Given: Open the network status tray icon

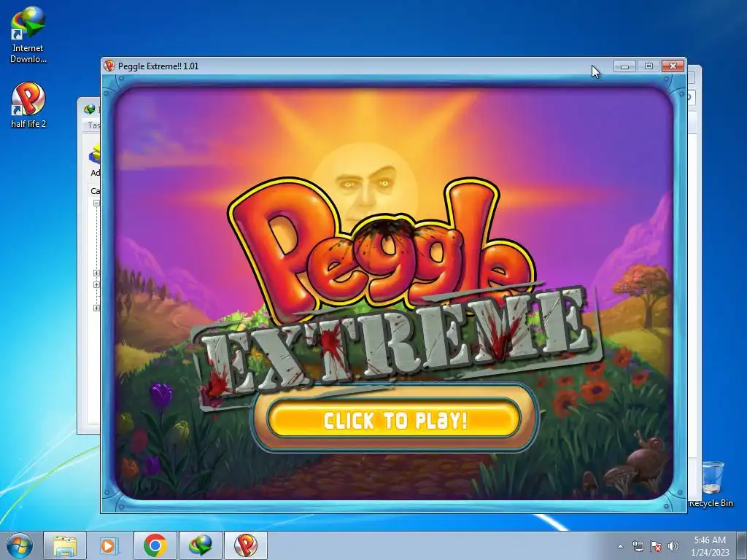Looking at the screenshot, I should (638, 546).
